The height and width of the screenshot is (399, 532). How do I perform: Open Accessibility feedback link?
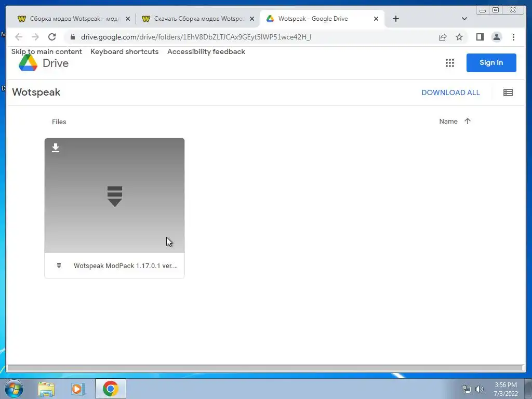(206, 51)
